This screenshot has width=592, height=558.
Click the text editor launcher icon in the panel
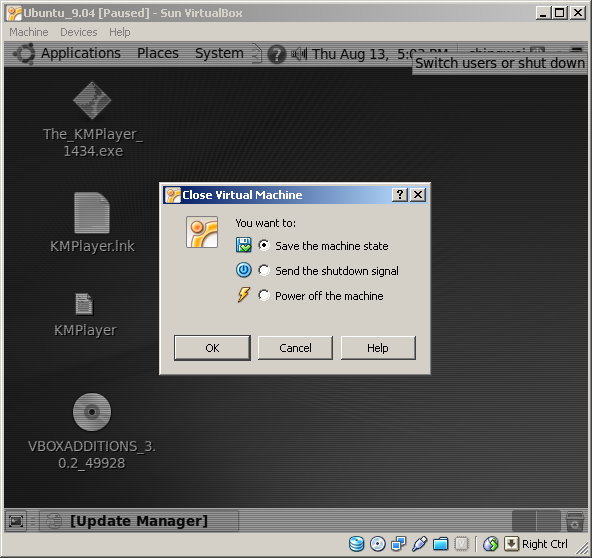[x=256, y=53]
